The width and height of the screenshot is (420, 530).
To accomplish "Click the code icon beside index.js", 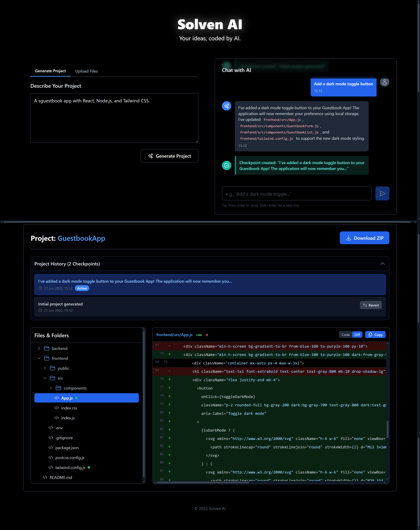I will (x=56, y=418).
